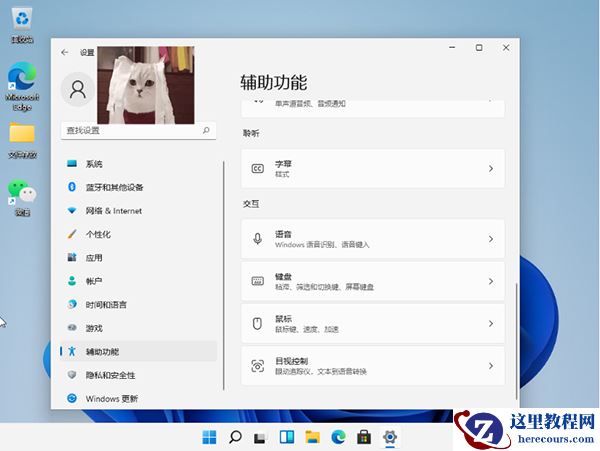This screenshot has width=600, height=451.
Task: Open Widgets on taskbar
Action: tap(287, 437)
